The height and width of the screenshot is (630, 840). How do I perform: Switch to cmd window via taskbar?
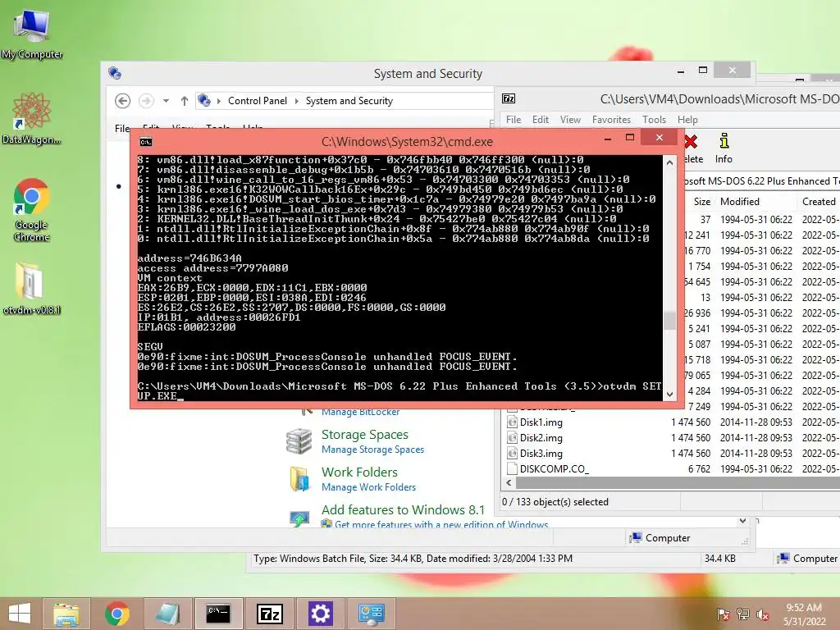click(x=218, y=614)
